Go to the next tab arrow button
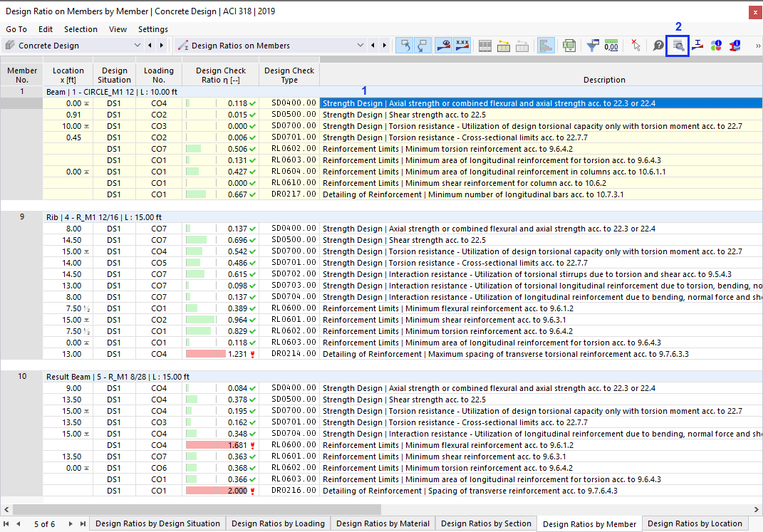The height and width of the screenshot is (532, 763). point(71,523)
